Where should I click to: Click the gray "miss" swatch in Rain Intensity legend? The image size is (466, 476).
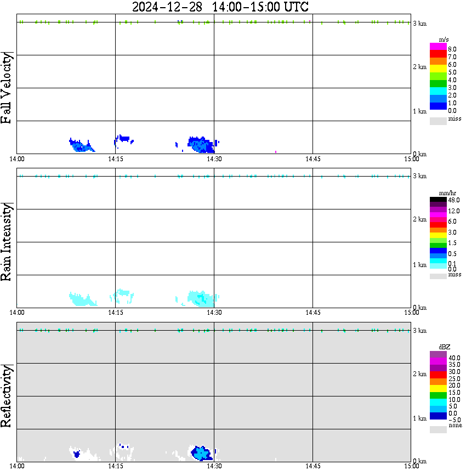438,276
